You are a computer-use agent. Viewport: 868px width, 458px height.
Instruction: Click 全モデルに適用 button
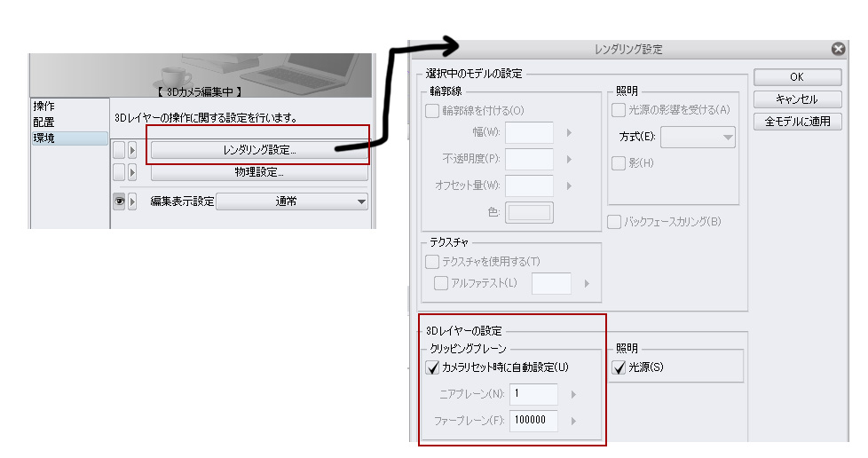[797, 122]
